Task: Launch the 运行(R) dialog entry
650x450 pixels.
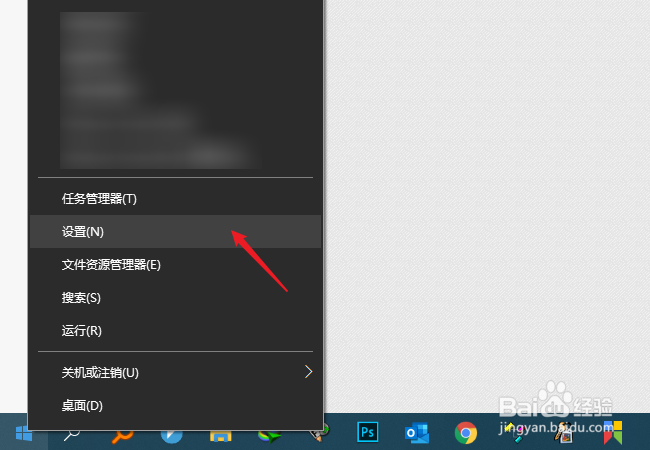Action: pyautogui.click(x=175, y=331)
